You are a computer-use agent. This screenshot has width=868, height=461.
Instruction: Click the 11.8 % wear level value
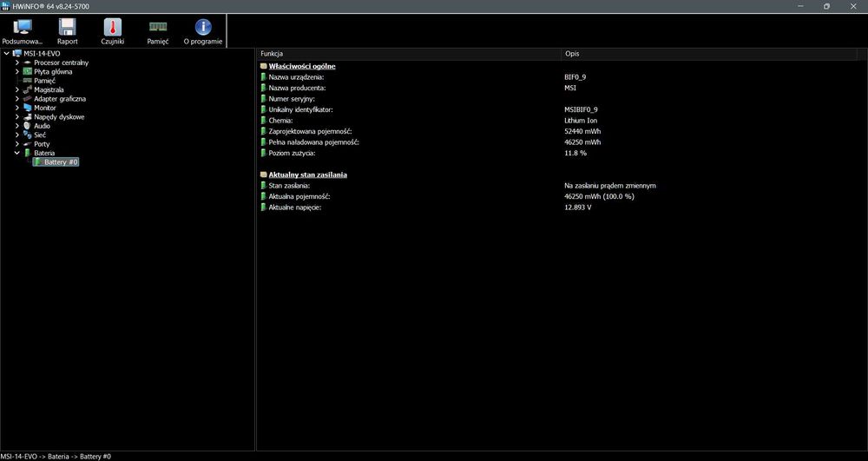click(x=575, y=153)
